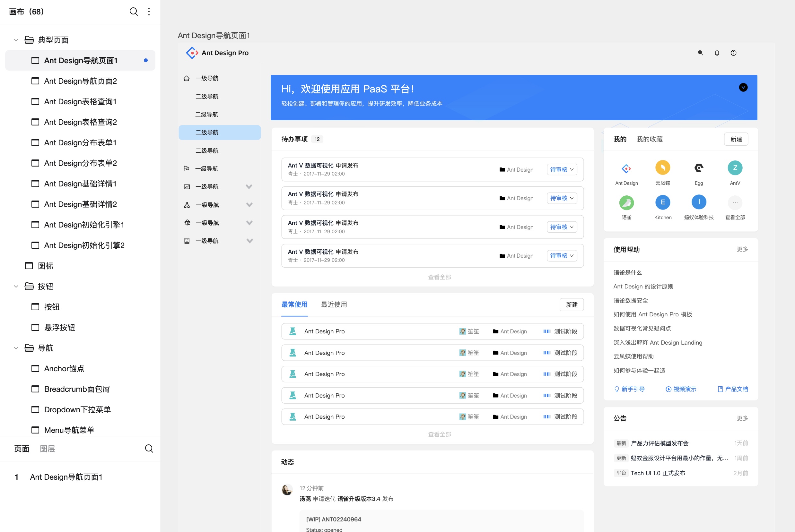Collapse the 按钮 folder

tap(16, 286)
